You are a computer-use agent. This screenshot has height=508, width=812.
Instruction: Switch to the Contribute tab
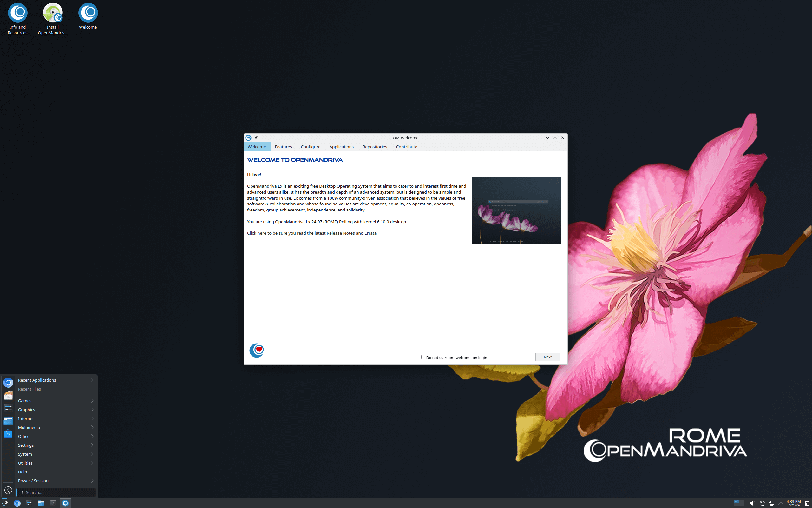[x=406, y=147]
